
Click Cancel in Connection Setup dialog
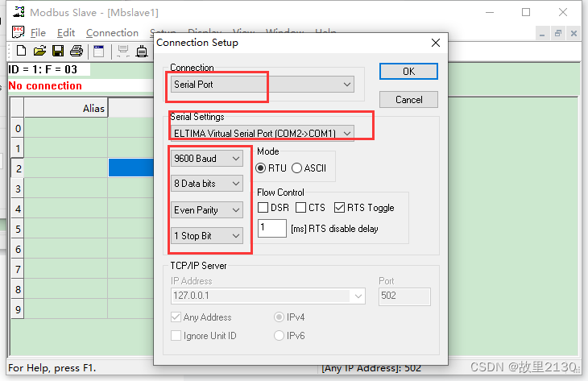click(x=408, y=100)
